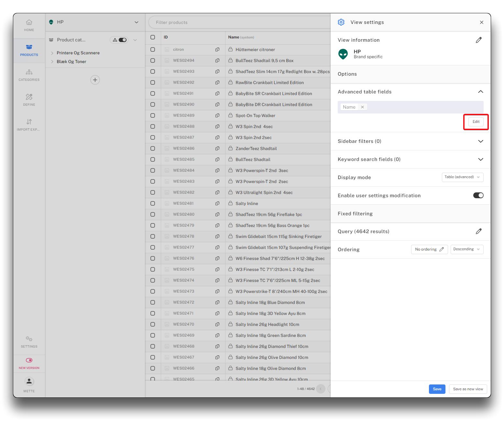This screenshot has width=504, height=421.
Task: Check the box for WES02492 row
Action: coord(153,82)
